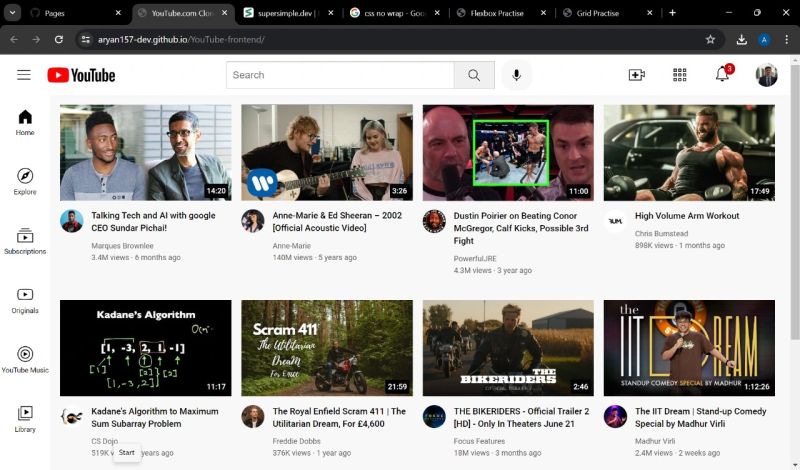The width and height of the screenshot is (800, 470).
Task: Open notifications bell icon
Action: point(722,75)
